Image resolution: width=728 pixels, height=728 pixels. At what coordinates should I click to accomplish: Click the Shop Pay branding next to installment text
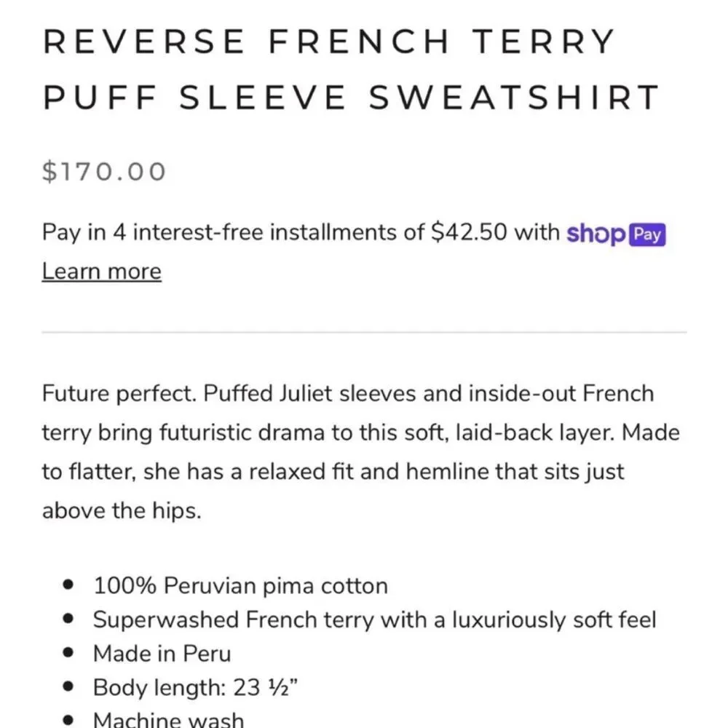point(615,234)
